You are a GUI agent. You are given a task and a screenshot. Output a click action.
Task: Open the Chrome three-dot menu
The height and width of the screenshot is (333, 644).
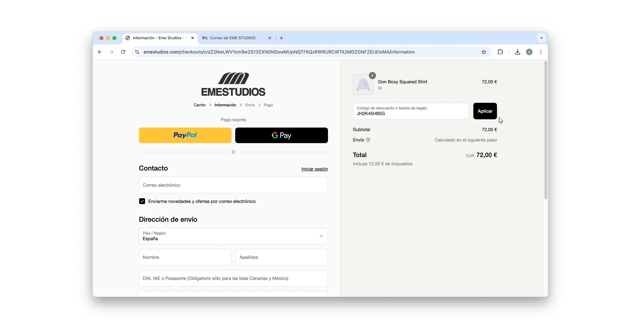click(x=541, y=52)
